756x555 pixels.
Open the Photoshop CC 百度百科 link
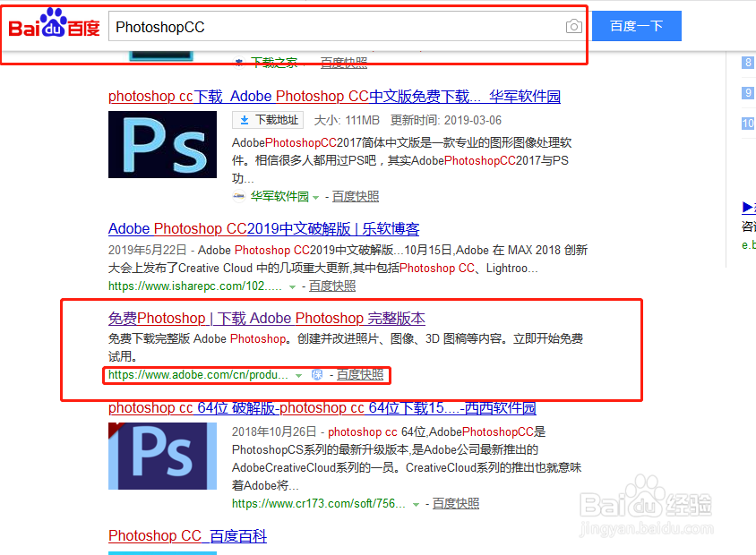[187, 535]
